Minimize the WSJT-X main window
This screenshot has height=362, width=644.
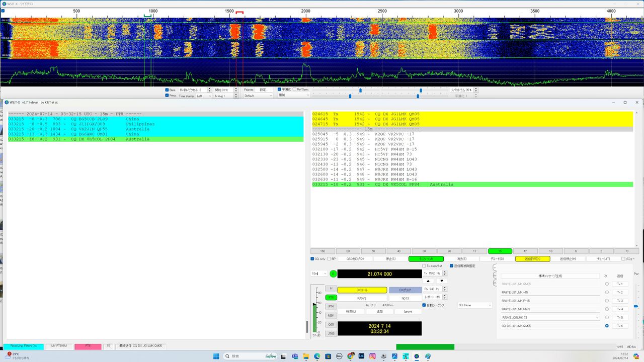click(612, 103)
